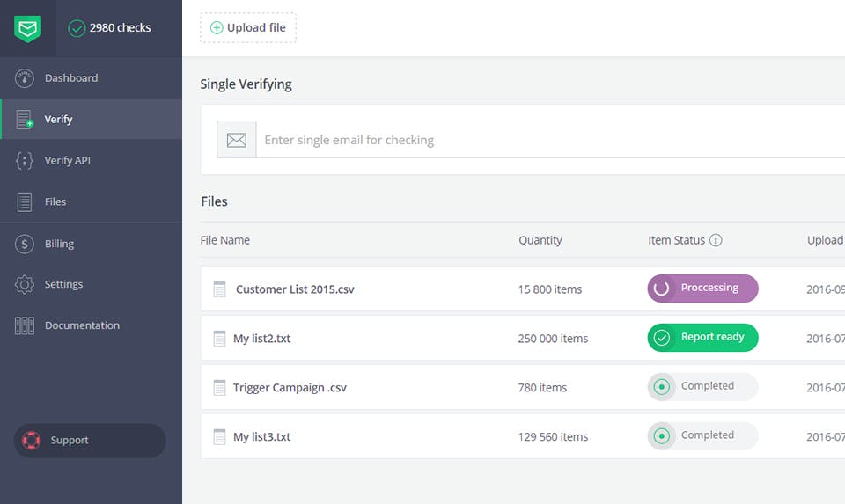Click the Report ready status button
This screenshot has height=504, width=845.
702,338
